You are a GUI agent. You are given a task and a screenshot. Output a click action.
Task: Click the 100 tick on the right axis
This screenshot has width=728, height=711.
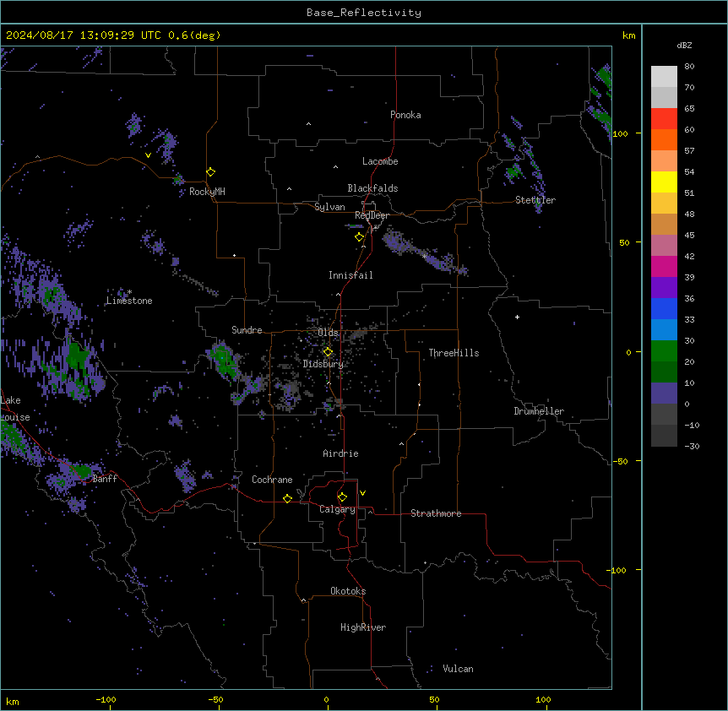[x=620, y=133]
